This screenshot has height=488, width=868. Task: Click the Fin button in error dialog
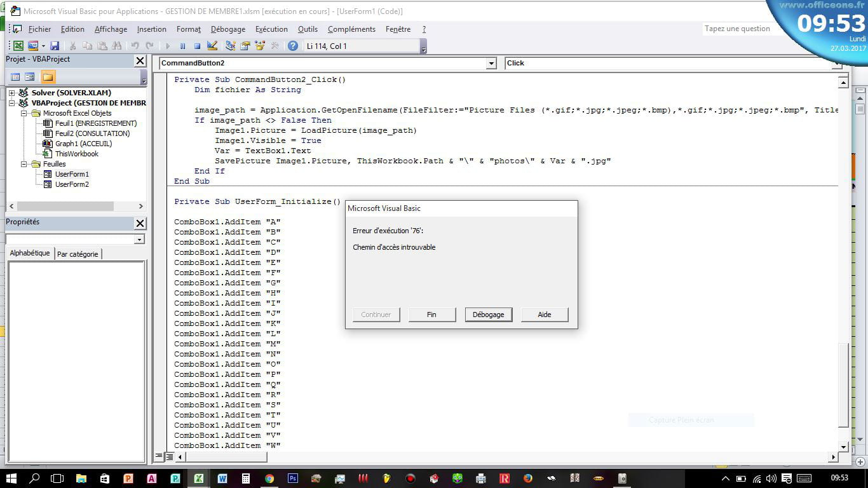[x=431, y=315]
